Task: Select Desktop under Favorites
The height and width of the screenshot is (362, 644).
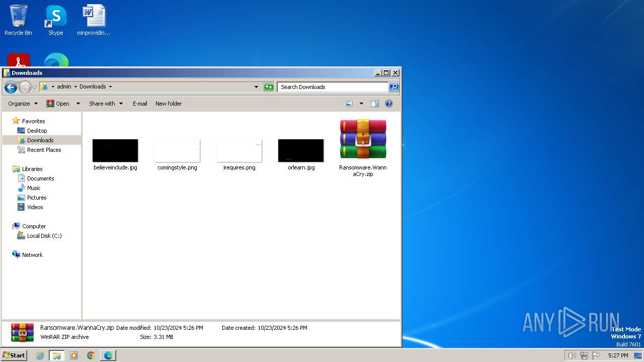Action: [x=37, y=131]
